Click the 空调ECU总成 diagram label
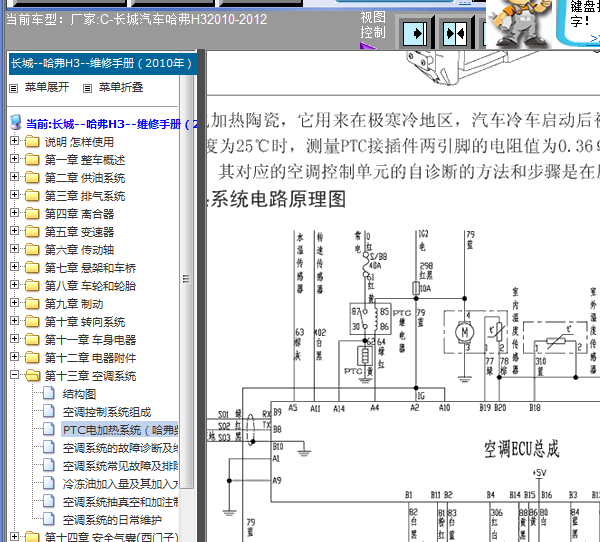Image resolution: width=600 pixels, height=542 pixels. pos(522,449)
